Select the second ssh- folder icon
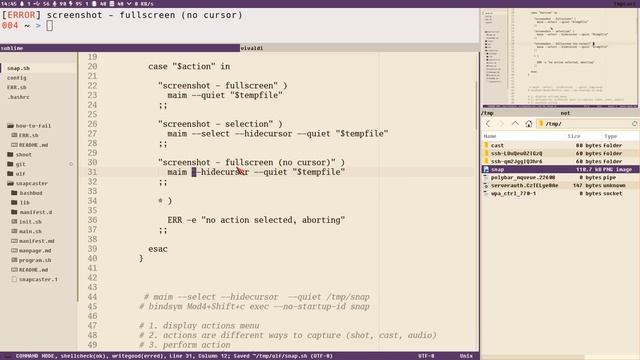Viewport: 640px width, 360px height. pyautogui.click(x=486, y=161)
